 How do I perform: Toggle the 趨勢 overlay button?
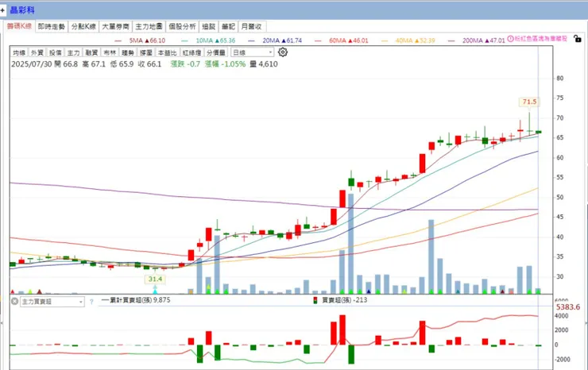tap(128, 52)
